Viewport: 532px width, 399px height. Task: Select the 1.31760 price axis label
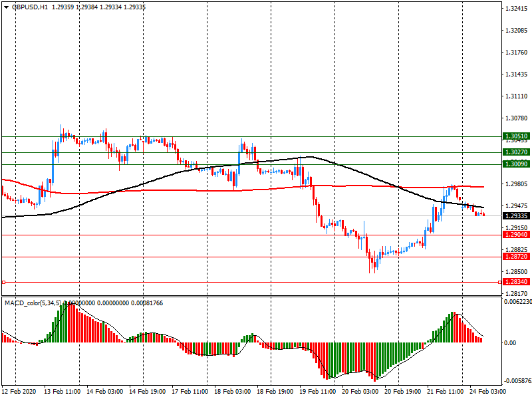(517, 53)
